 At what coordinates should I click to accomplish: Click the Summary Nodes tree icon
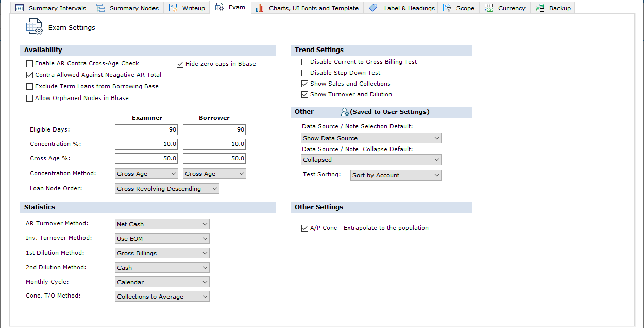[100, 8]
